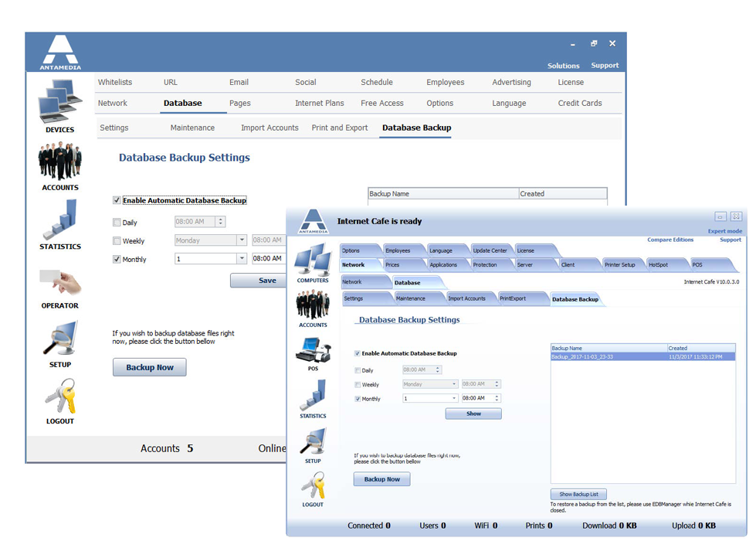Screen dimensions: 756x548
Task: Click Logout keys icon in back window
Action: point(60,396)
